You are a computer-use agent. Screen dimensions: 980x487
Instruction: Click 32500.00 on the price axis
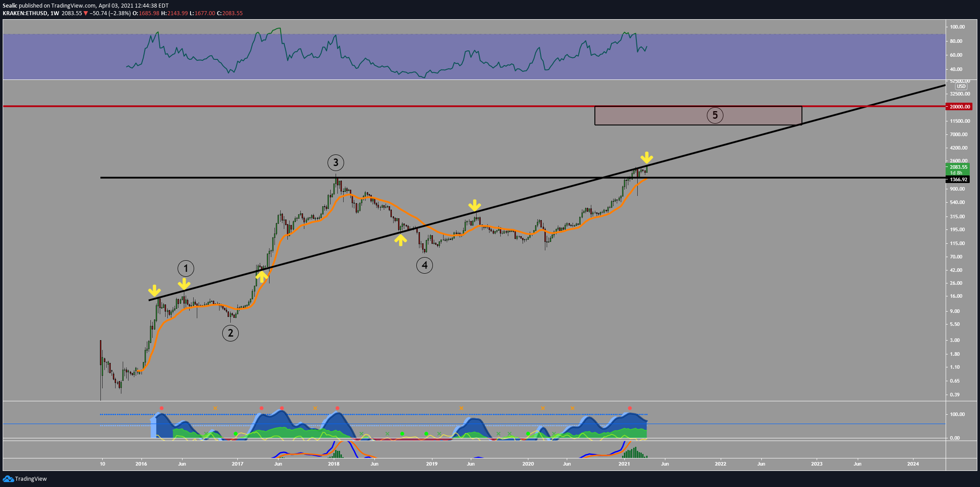pos(960,94)
